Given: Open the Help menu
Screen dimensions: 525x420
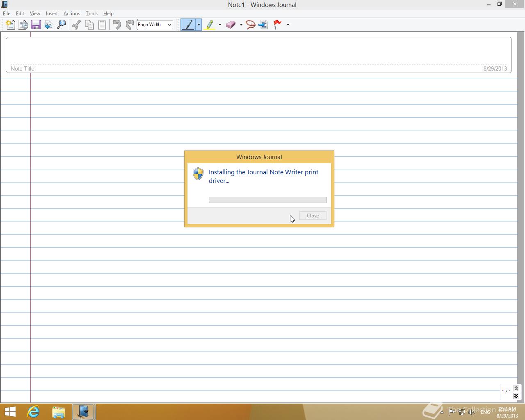Looking at the screenshot, I should tap(108, 14).
